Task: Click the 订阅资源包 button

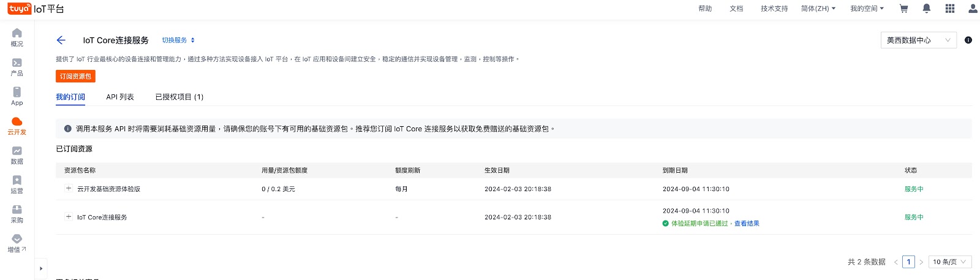Action: point(75,76)
